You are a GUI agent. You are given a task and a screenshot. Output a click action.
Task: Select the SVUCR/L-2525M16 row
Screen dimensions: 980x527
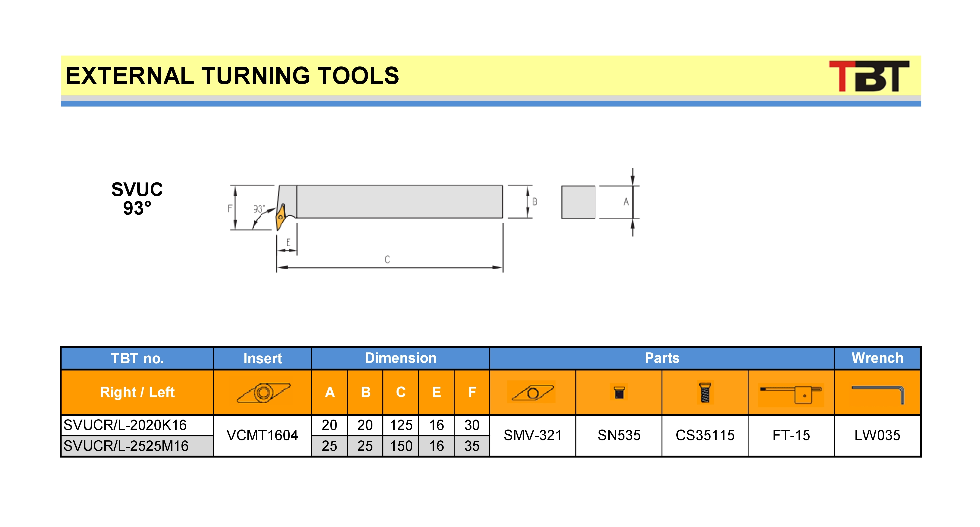pos(126,446)
